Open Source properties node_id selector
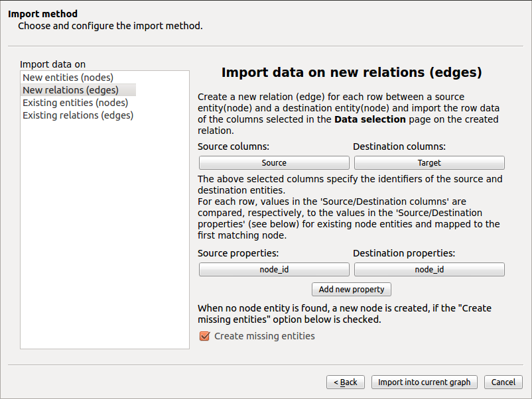The height and width of the screenshot is (399, 532). point(274,270)
